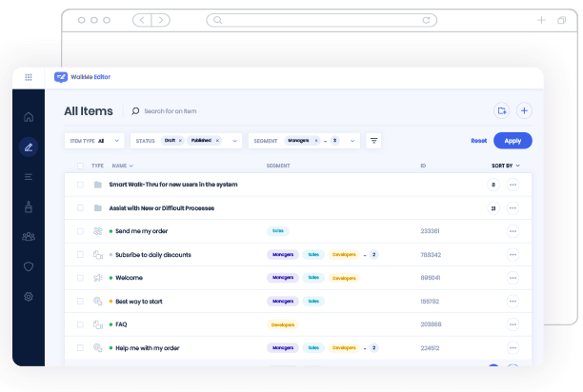Image resolution: width=583 pixels, height=392 pixels.
Task: Click the shield icon in sidebar
Action: [29, 266]
